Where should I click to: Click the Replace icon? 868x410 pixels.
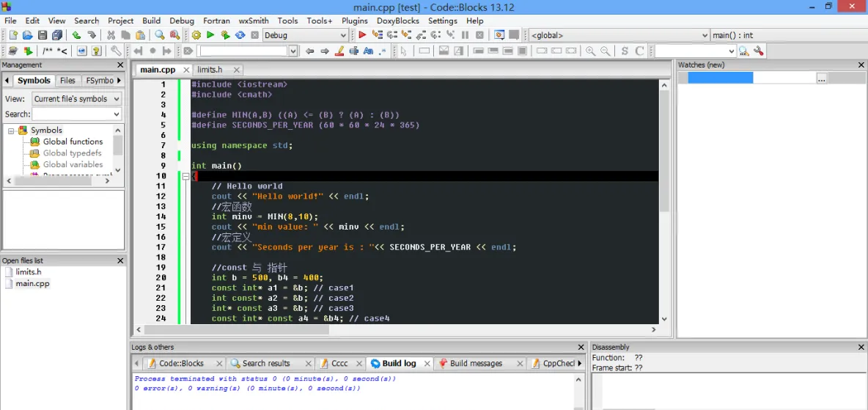(x=174, y=35)
